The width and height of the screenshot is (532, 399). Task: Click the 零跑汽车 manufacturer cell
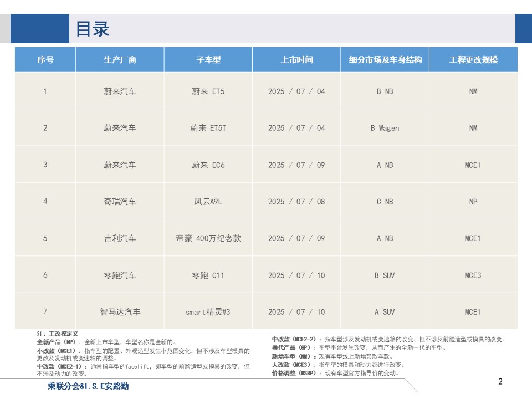(120, 275)
